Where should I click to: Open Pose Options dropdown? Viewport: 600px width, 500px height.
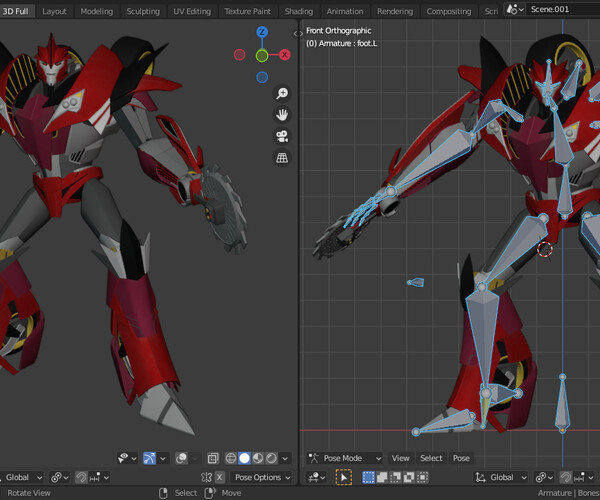click(262, 477)
